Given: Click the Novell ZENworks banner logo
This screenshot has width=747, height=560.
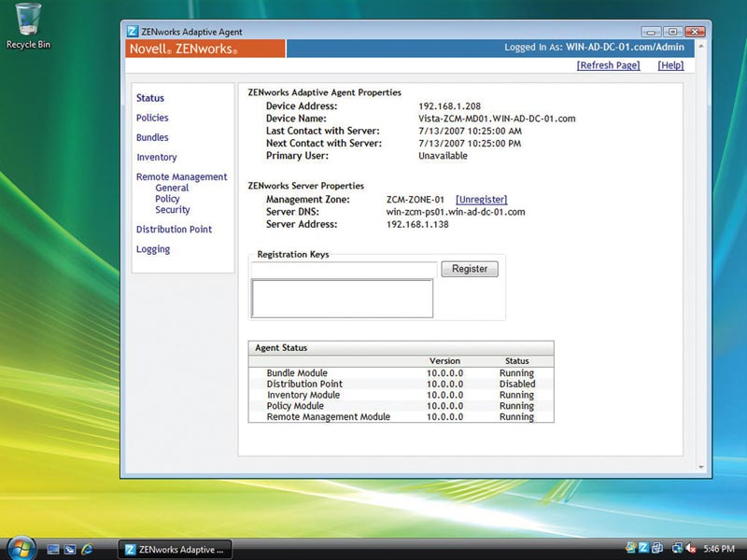Looking at the screenshot, I should click(x=205, y=49).
